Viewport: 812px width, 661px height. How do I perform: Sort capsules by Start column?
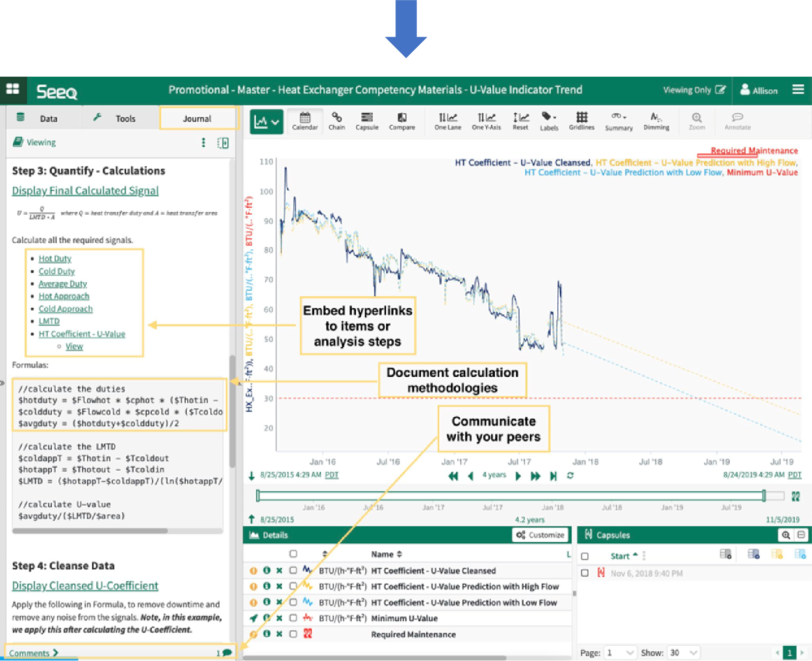[x=624, y=556]
